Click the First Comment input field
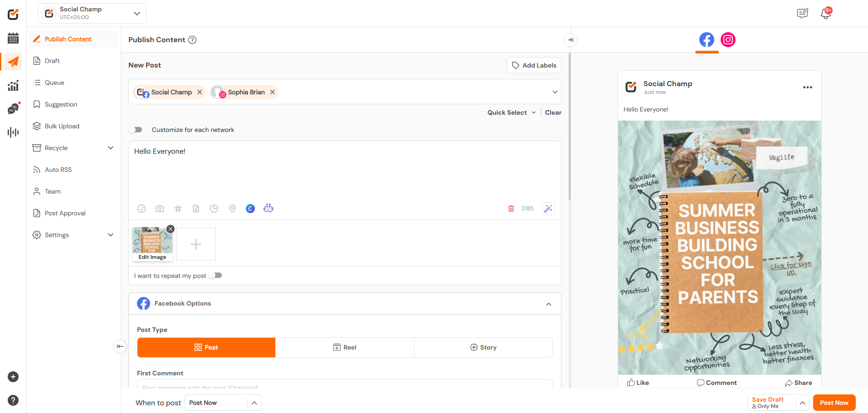Screen dimensions: 868x413 tap(345, 384)
